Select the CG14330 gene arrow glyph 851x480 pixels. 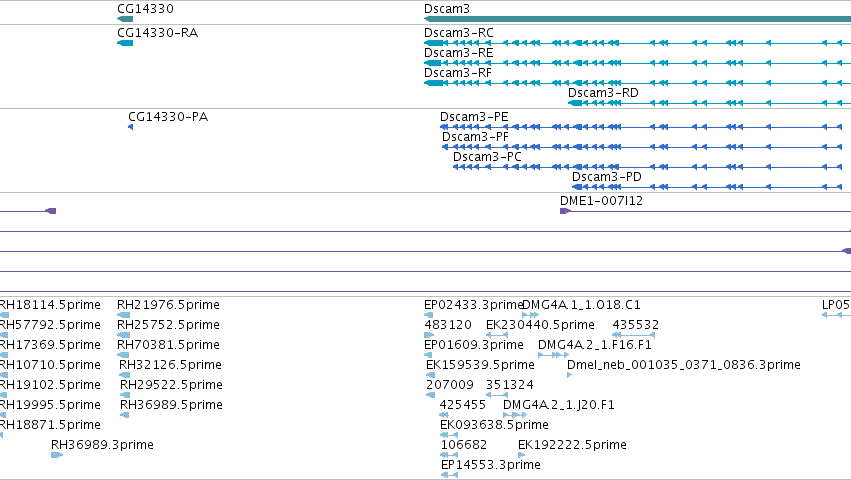pos(125,19)
